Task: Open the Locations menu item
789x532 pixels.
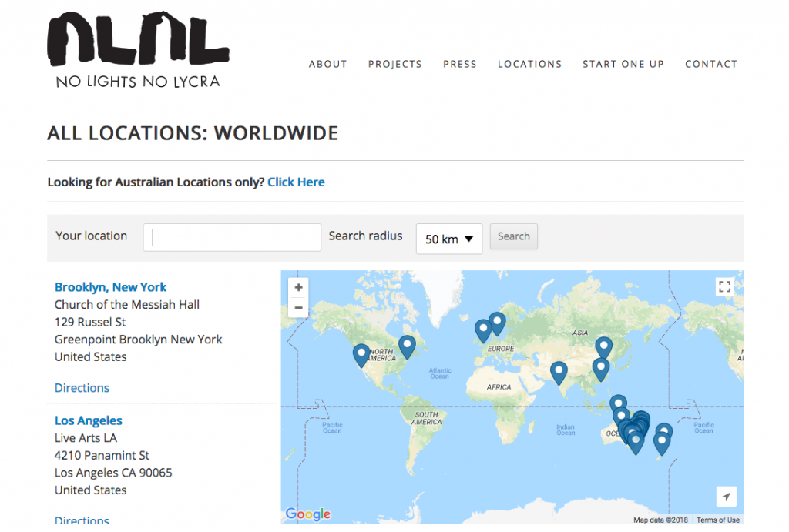Action: click(530, 65)
